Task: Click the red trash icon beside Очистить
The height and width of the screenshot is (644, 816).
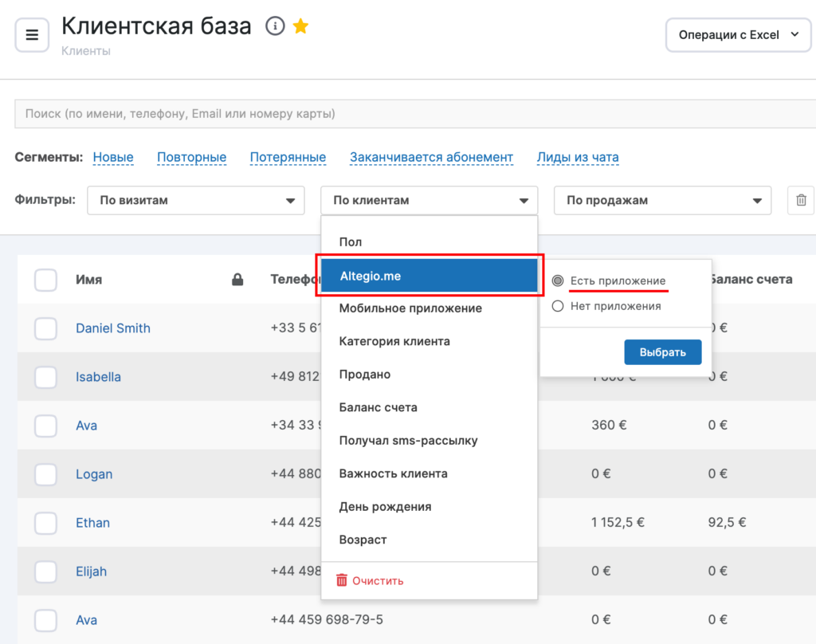Action: point(342,580)
